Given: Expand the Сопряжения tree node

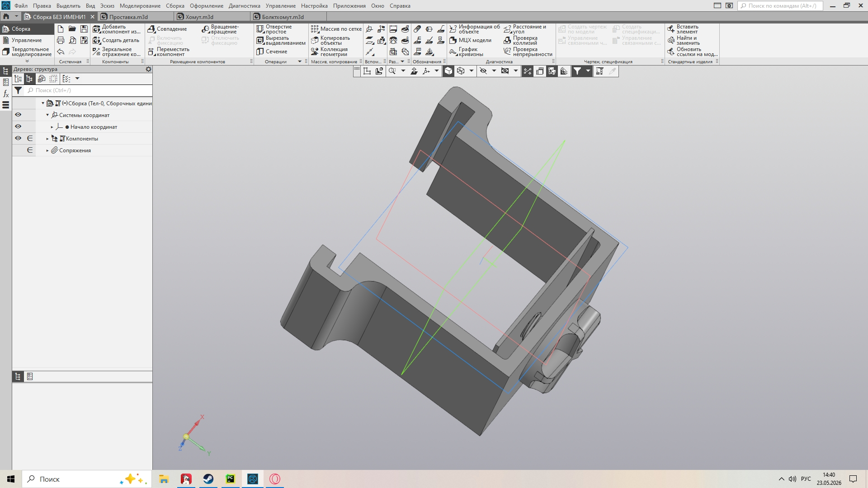Looking at the screenshot, I should tap(47, 150).
